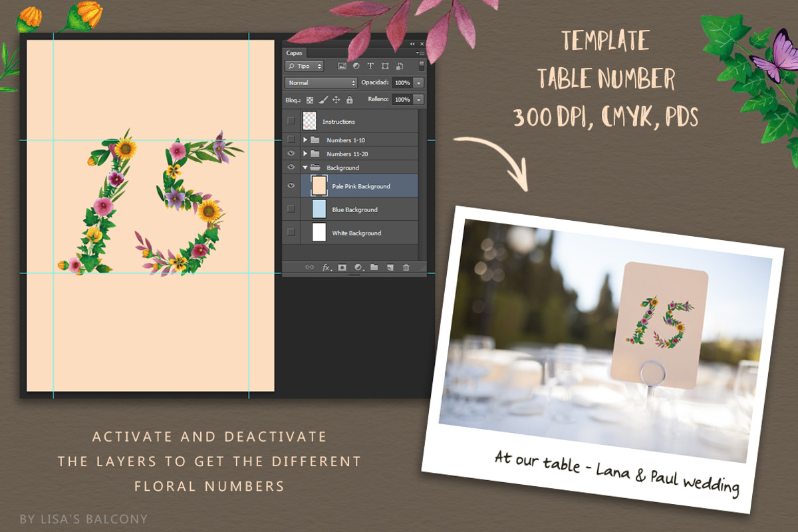The width and height of the screenshot is (798, 532).
Task: Show the White Background layer
Action: coord(291,233)
